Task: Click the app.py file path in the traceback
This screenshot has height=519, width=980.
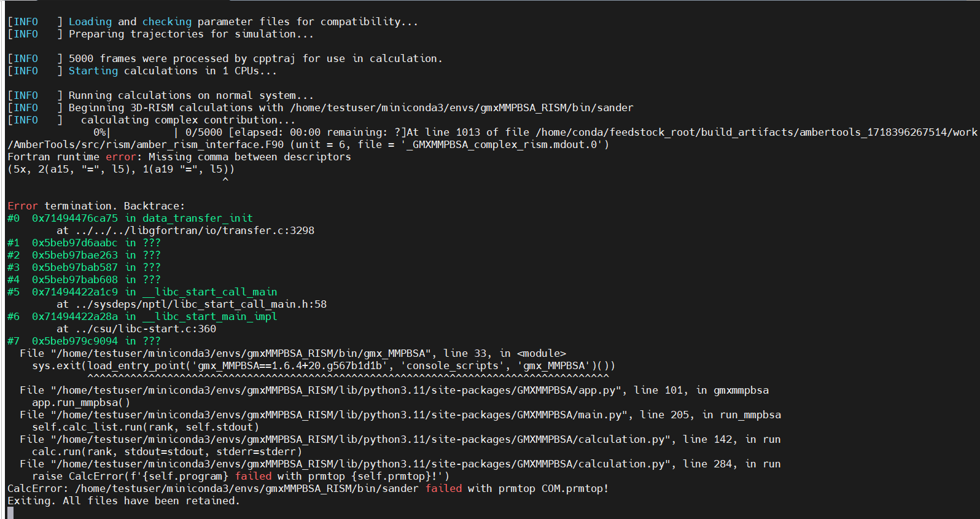Action: [x=336, y=390]
